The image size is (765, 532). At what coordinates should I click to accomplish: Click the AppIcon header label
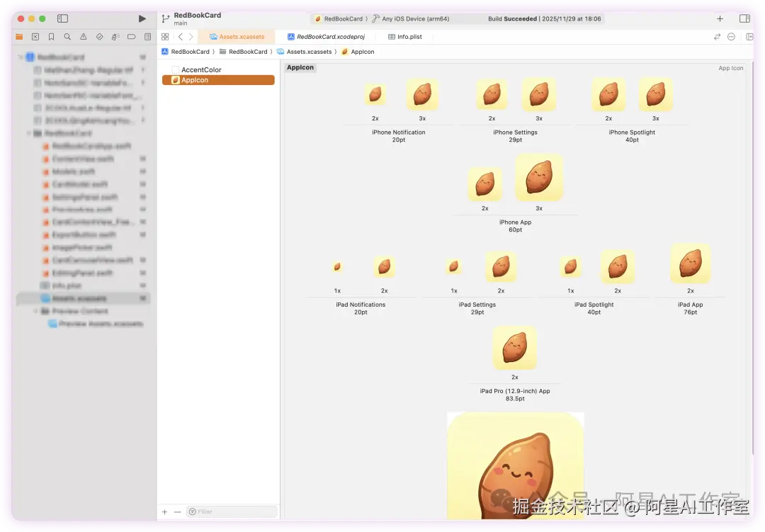point(300,67)
